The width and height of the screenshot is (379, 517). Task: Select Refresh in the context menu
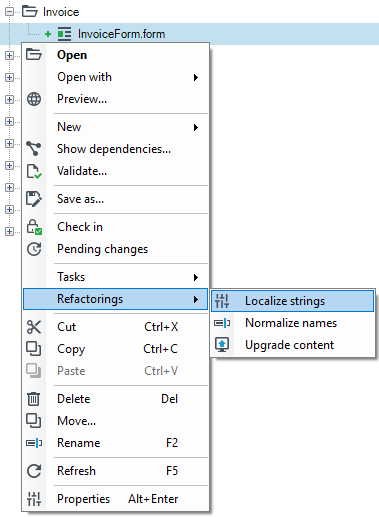click(x=116, y=471)
